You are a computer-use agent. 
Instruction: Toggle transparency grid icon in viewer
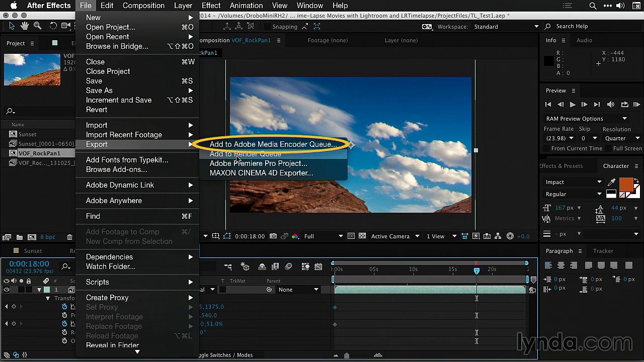click(362, 236)
